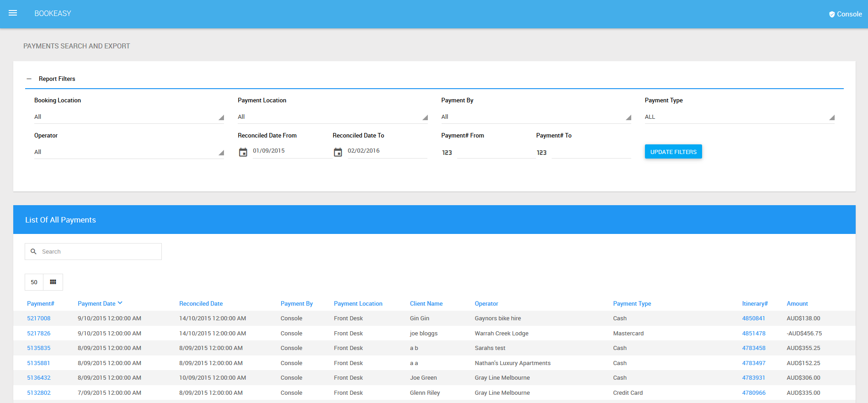Open itinerary 4783497 link
Viewport: 868px width, 403px height.
coord(754,363)
